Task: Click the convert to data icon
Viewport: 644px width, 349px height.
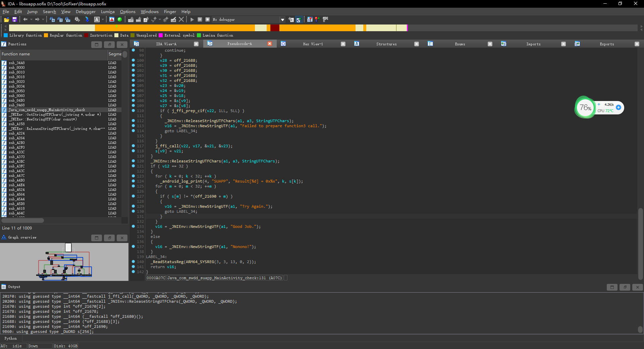Action: click(138, 19)
